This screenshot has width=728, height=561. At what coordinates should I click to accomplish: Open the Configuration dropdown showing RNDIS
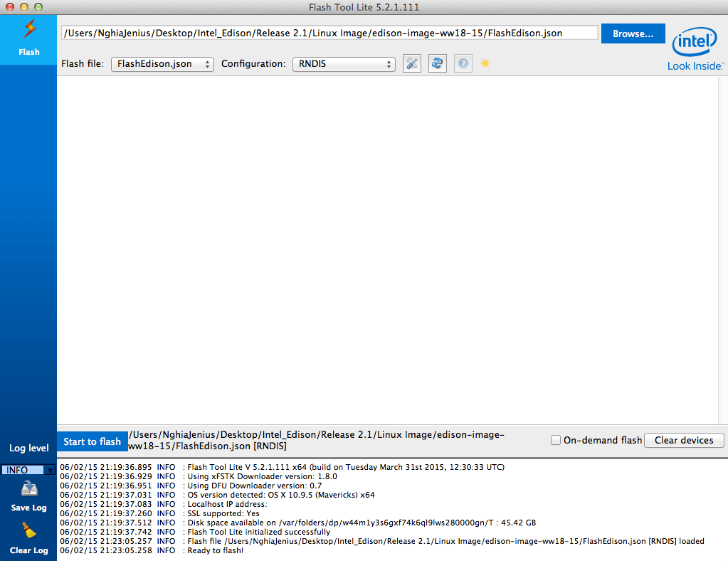click(x=344, y=63)
